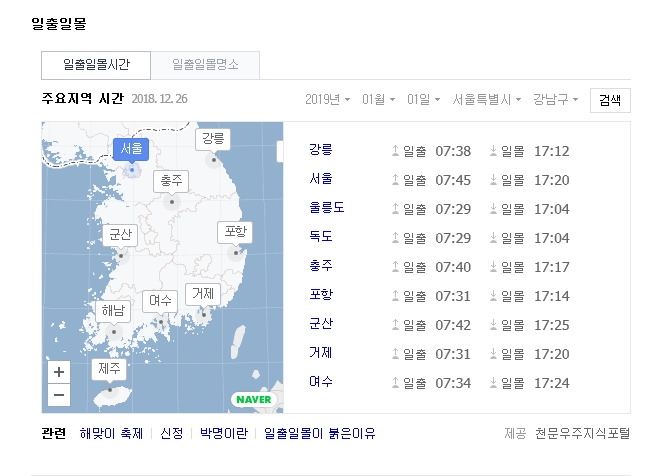This screenshot has height=476, width=662.
Task: Open related link 신정
Action: (171, 433)
